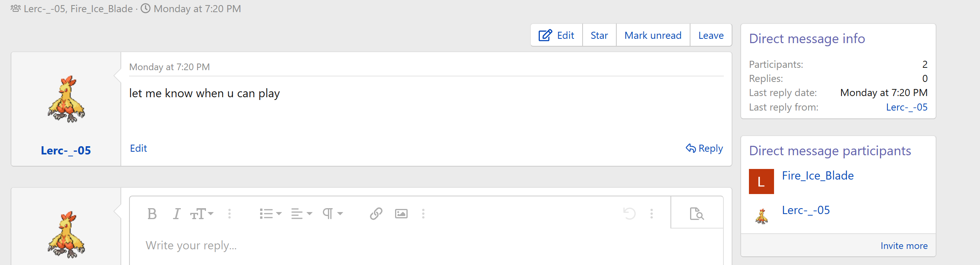Viewport: 980px width, 265px height.
Task: Insert an image in the reply
Action: click(401, 214)
